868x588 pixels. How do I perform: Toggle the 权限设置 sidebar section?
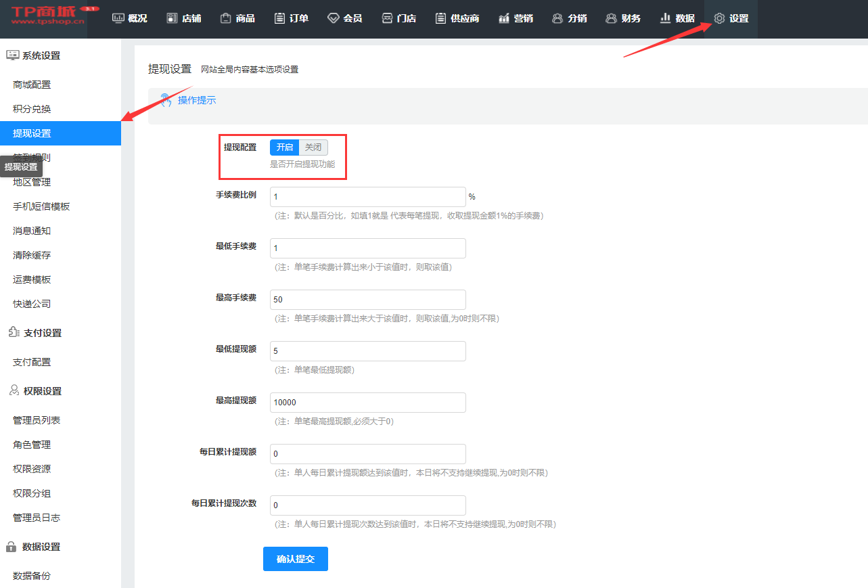[42, 391]
